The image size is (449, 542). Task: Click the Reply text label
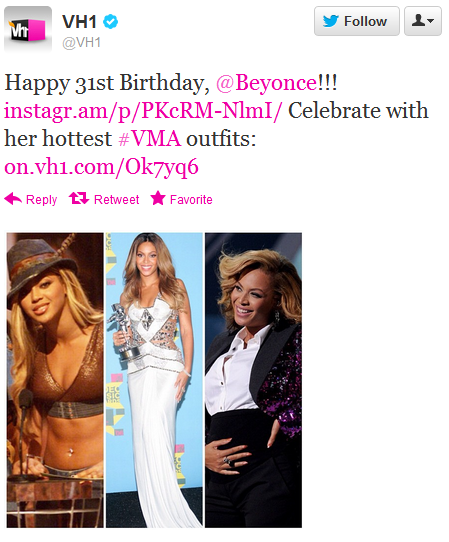41,200
